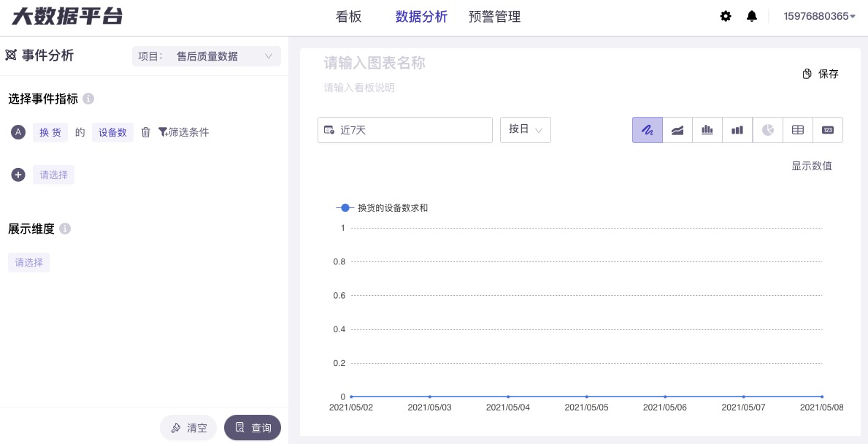Screen dimensions: 868x444
Task: Open the 近7天 date range picker
Action: pyautogui.click(x=404, y=130)
